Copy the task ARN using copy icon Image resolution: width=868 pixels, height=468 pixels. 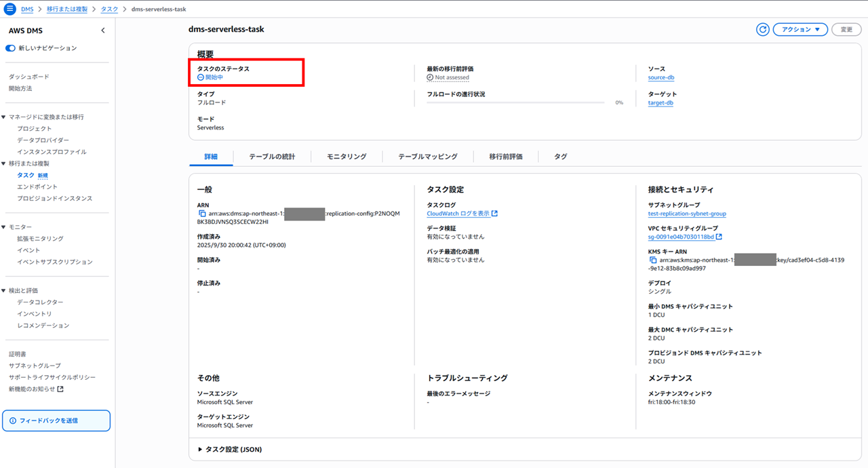pyautogui.click(x=201, y=214)
